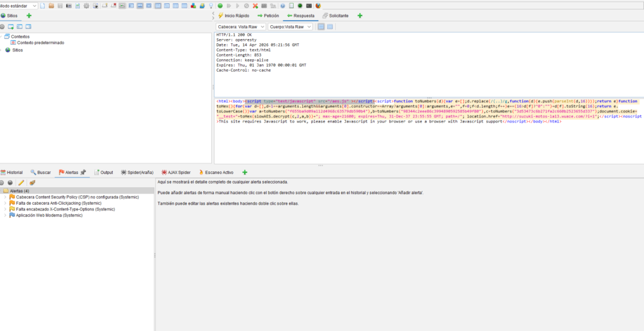Switch to the Inicio Rápido tab
Viewport: 644px width, 331px height.
pyautogui.click(x=233, y=16)
